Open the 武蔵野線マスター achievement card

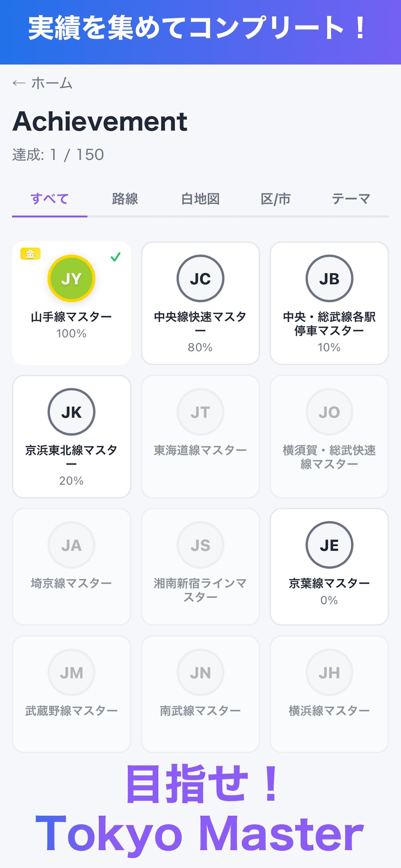(72, 694)
